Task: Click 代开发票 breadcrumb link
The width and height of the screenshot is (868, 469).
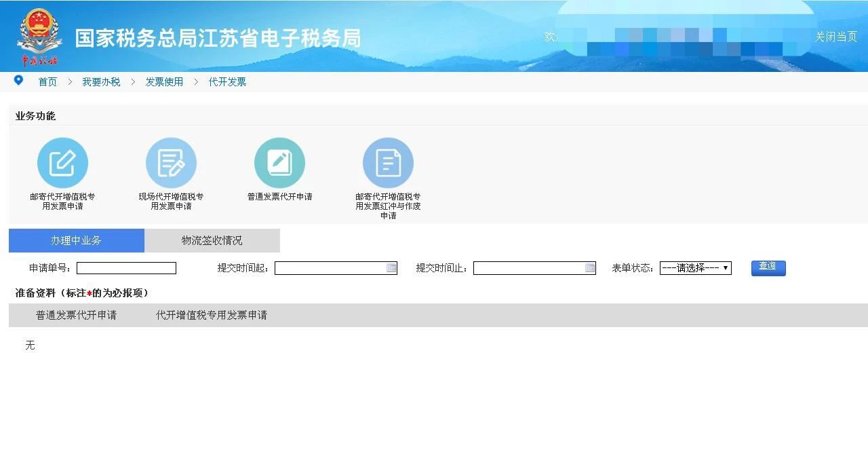Action: [x=227, y=82]
